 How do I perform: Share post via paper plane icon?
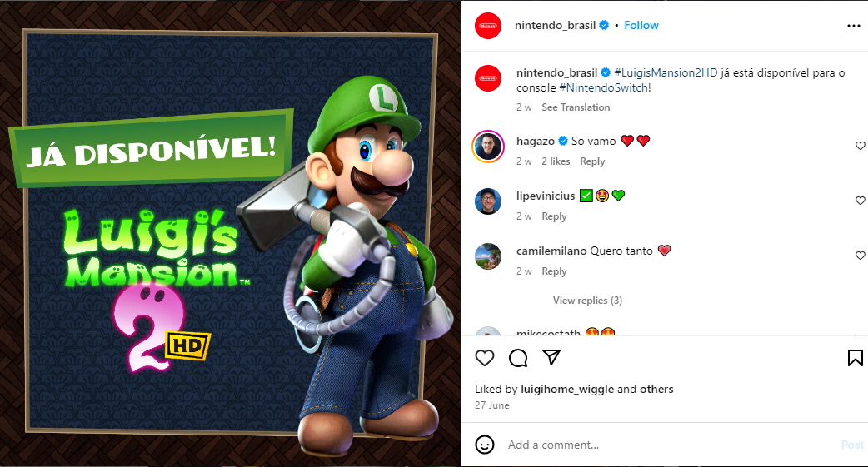click(551, 357)
